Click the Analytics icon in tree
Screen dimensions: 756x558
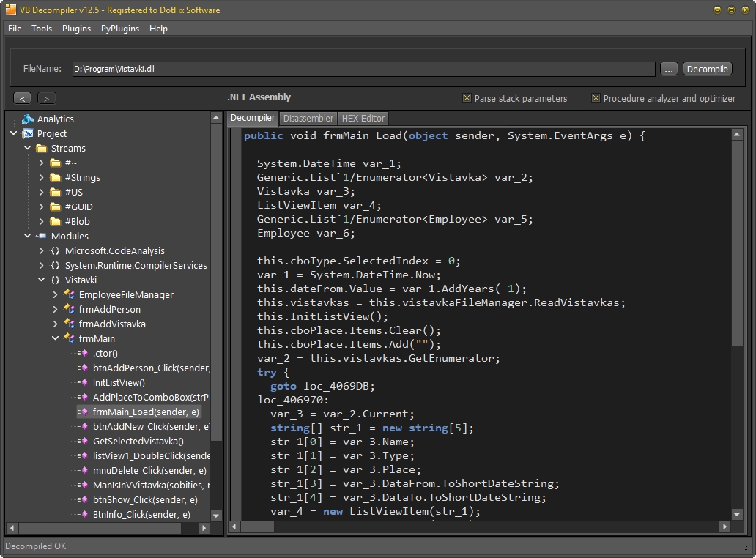[x=28, y=119]
